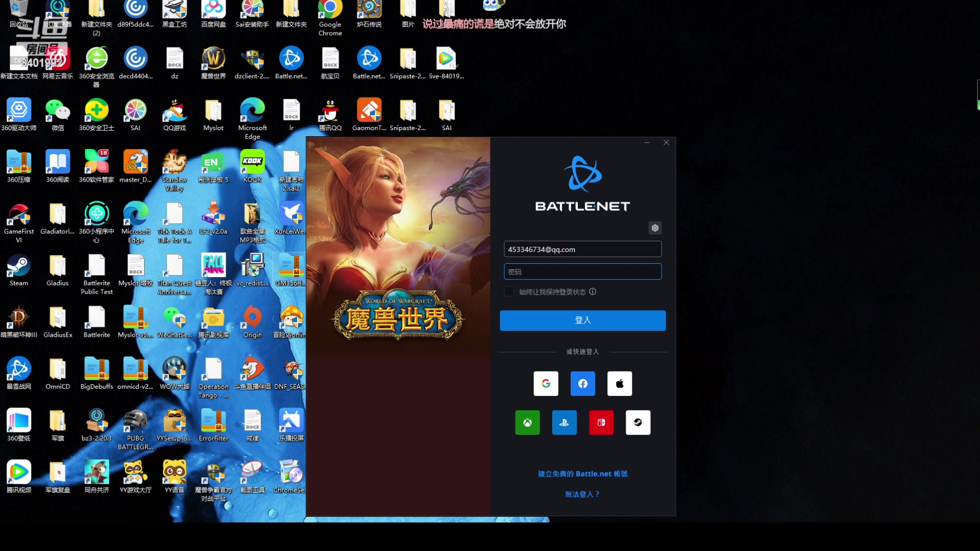Click the info icon beside keep logged in

click(x=593, y=292)
